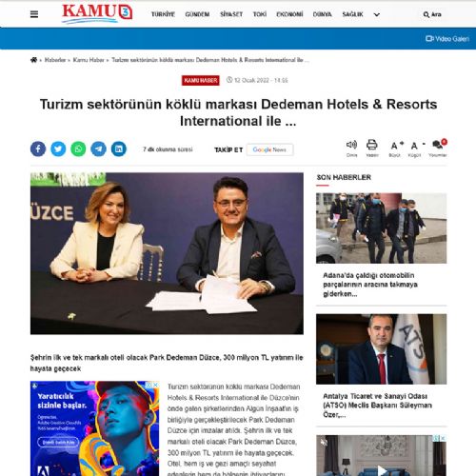The width and height of the screenshot is (476, 476).
Task: Open the EKONOMİ menu item
Action: 289,14
